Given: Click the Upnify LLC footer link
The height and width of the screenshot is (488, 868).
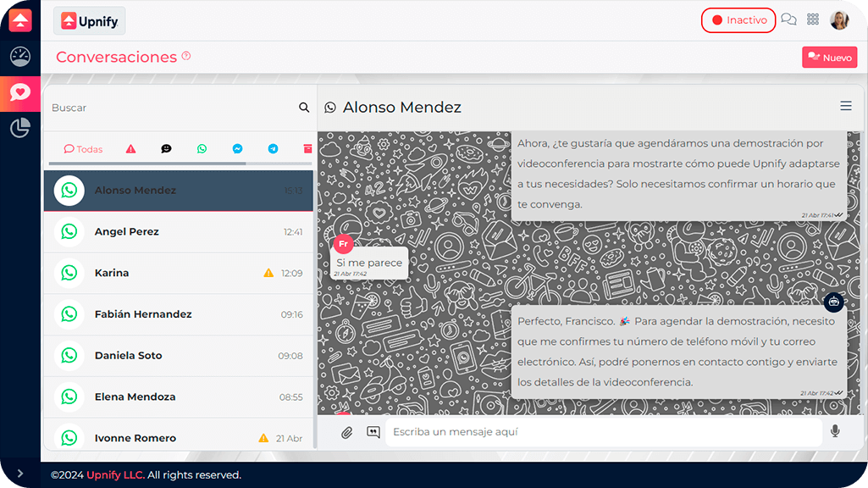Looking at the screenshot, I should click(115, 475).
